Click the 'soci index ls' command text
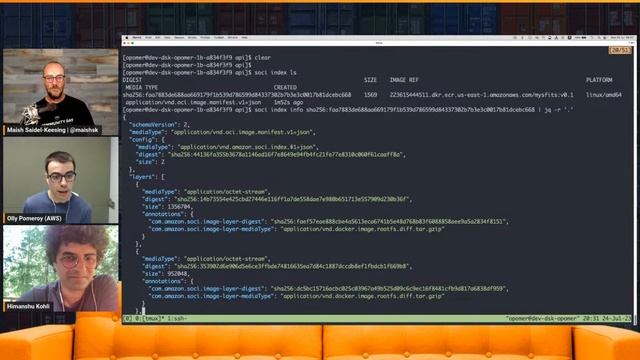Image resolution: width=640 pixels, height=360 pixels. point(276,73)
